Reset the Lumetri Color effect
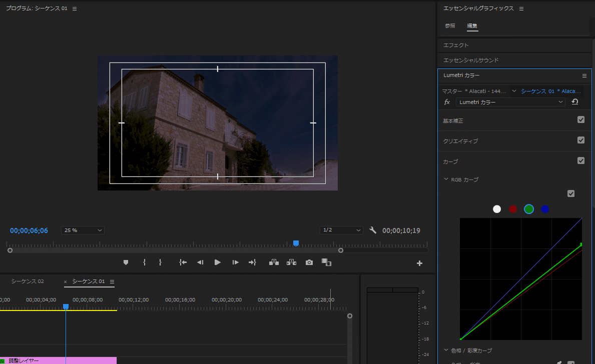The height and width of the screenshot is (364, 595). tap(575, 101)
